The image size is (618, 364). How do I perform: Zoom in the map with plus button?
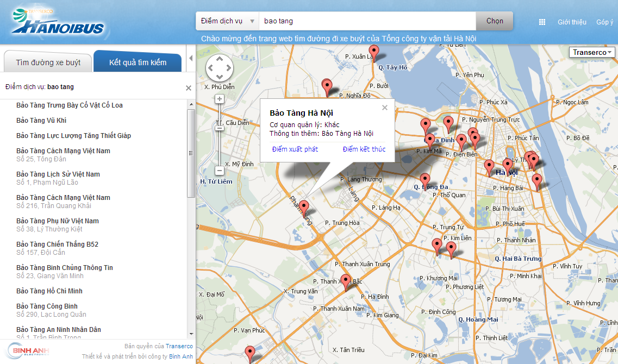tap(220, 99)
